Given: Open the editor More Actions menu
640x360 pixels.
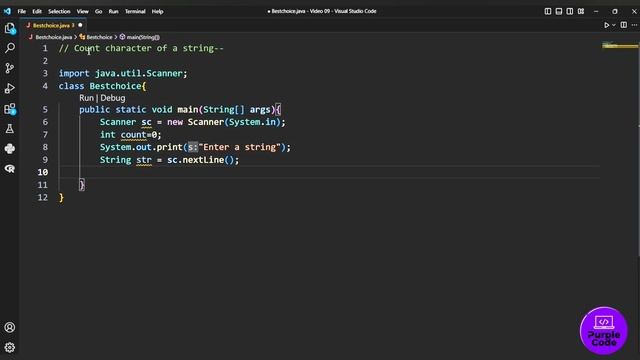Looking at the screenshot, I should tap(634, 25).
